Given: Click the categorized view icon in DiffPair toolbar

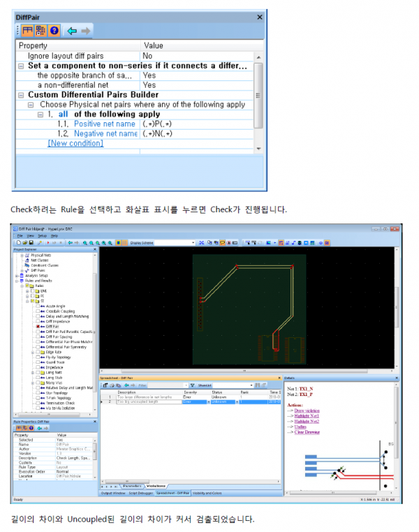Looking at the screenshot, I should (x=28, y=31).
